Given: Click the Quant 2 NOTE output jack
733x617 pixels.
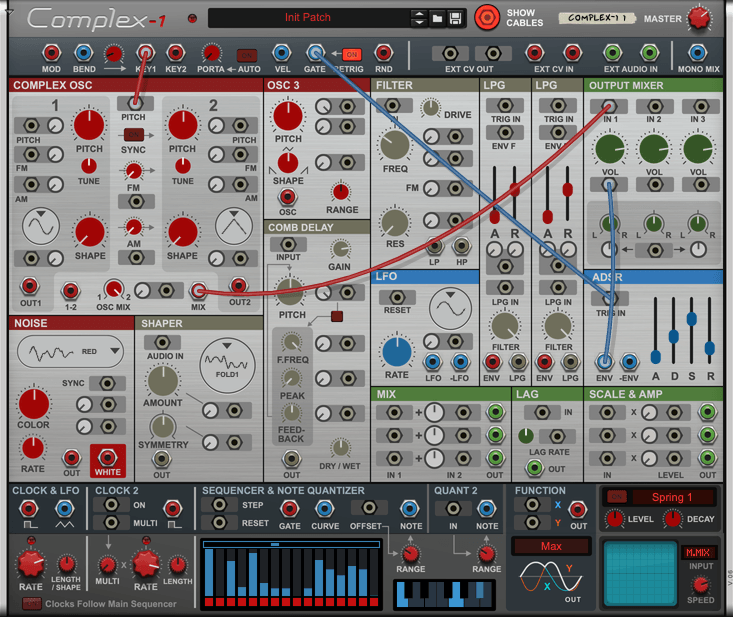Looking at the screenshot, I should click(487, 509).
